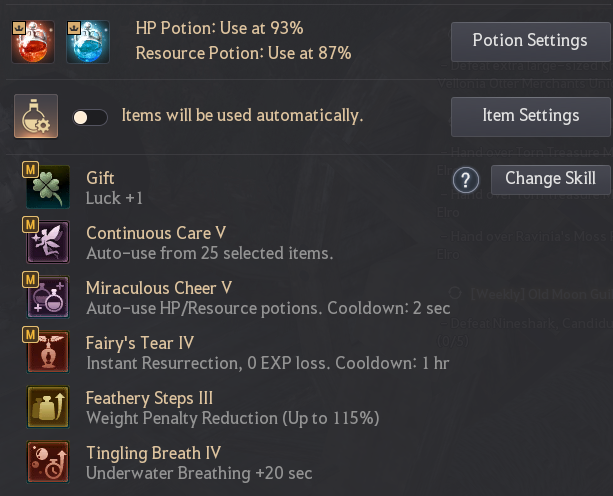Select the Feathery Steps III skill icon

point(47,407)
